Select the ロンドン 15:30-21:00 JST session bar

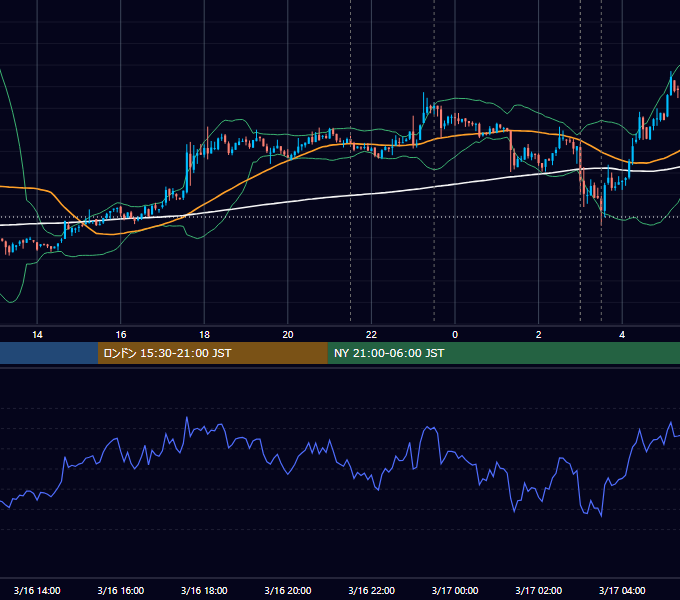212,353
